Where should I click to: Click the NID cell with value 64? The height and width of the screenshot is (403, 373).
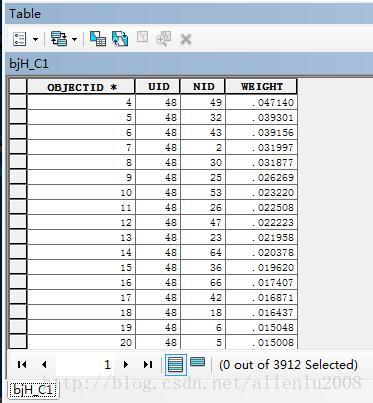point(203,252)
